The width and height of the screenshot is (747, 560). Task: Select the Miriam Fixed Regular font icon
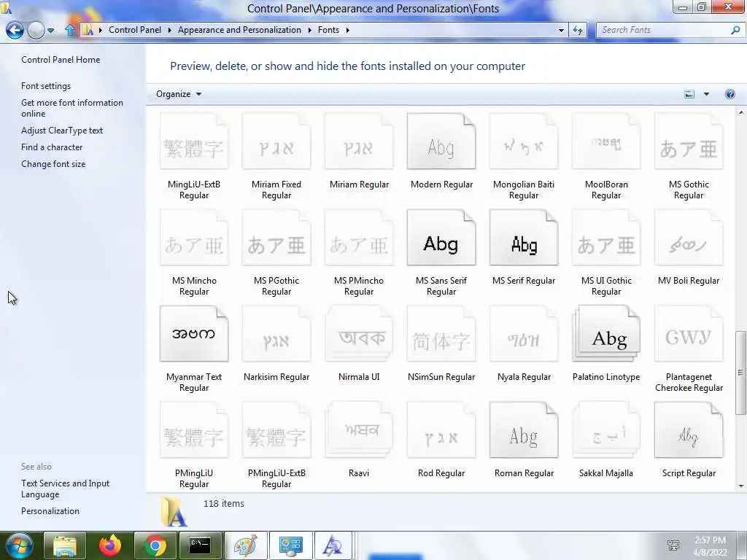point(276,141)
